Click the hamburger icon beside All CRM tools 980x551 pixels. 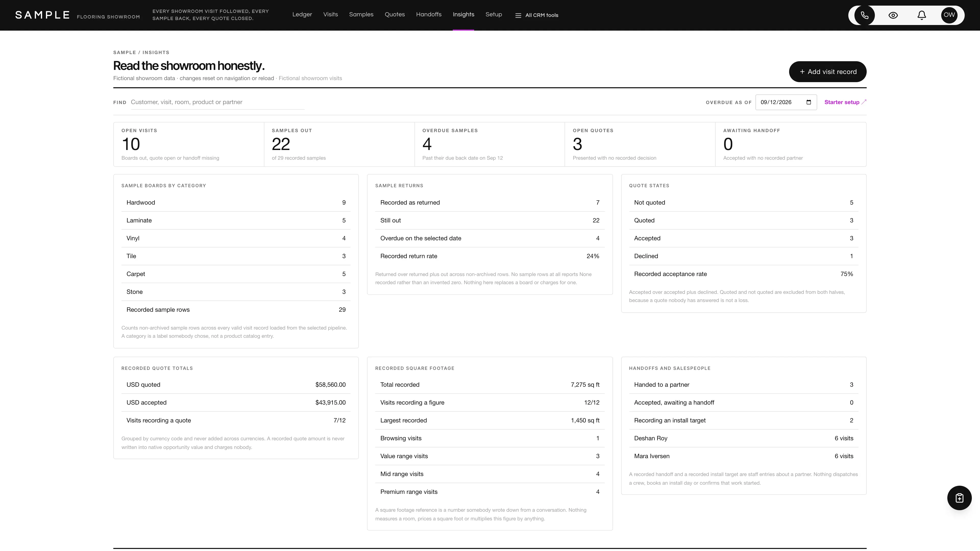point(518,16)
